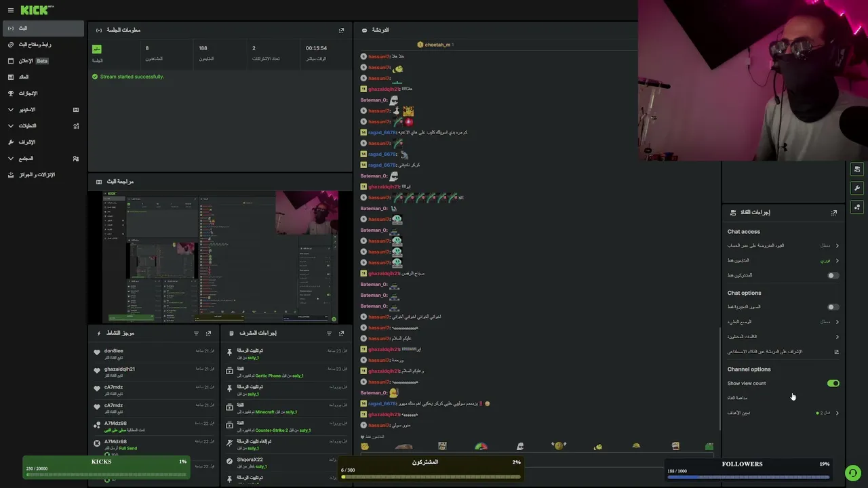Click ShqoraX22 ban entry icon
The height and width of the screenshot is (488, 868).
pyautogui.click(x=230, y=461)
